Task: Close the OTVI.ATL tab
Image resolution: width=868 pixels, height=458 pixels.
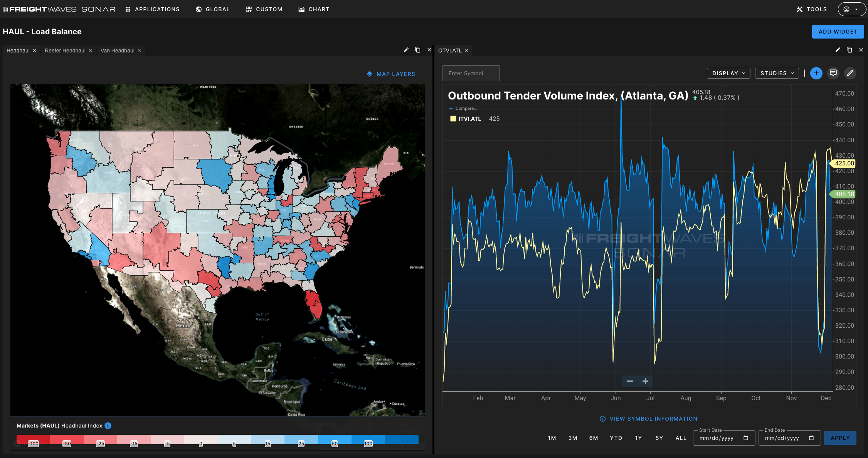Action: pos(466,51)
